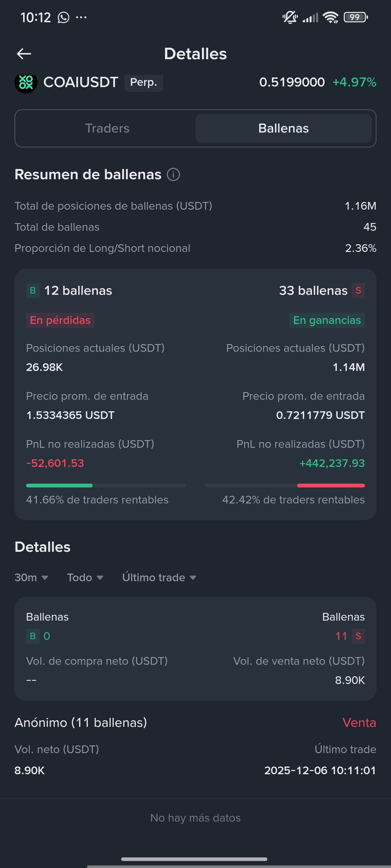This screenshot has width=391, height=868.
Task: Tap the B badge in the Detalles card
Action: [x=33, y=636]
